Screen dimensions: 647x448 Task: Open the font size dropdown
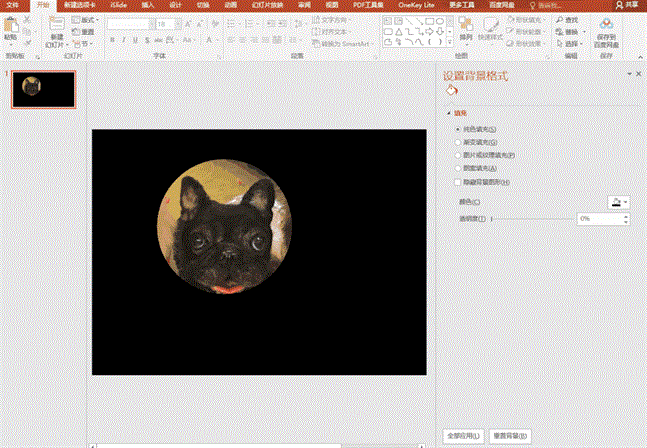click(x=176, y=23)
